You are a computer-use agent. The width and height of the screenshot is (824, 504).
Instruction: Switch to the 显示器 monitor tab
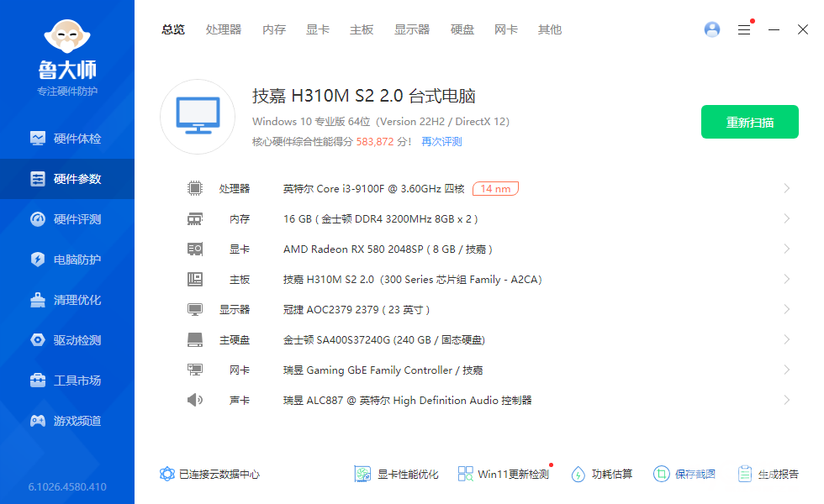tap(412, 30)
